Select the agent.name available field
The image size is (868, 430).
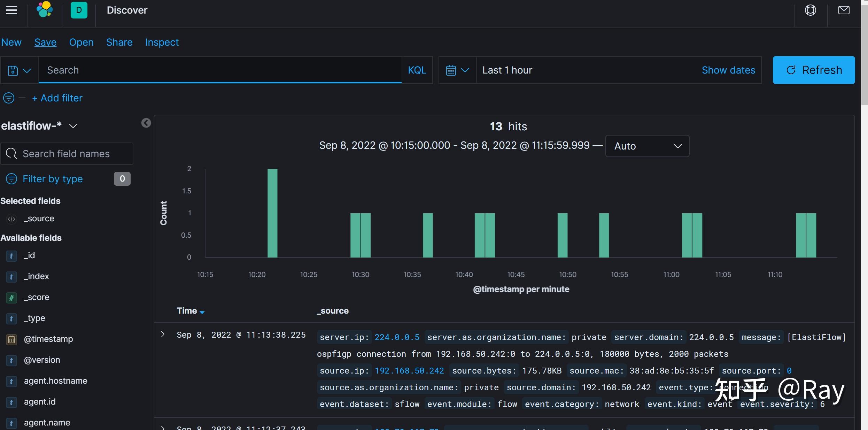point(47,423)
